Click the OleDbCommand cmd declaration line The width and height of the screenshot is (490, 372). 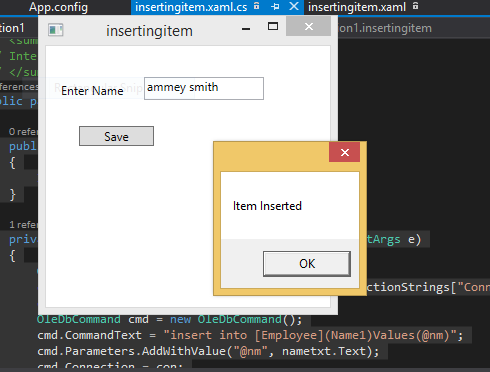pos(169,319)
